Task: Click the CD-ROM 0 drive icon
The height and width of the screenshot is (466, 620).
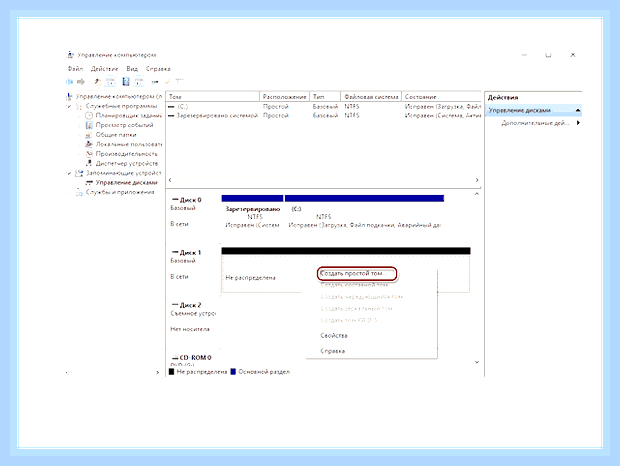Action: click(x=175, y=357)
